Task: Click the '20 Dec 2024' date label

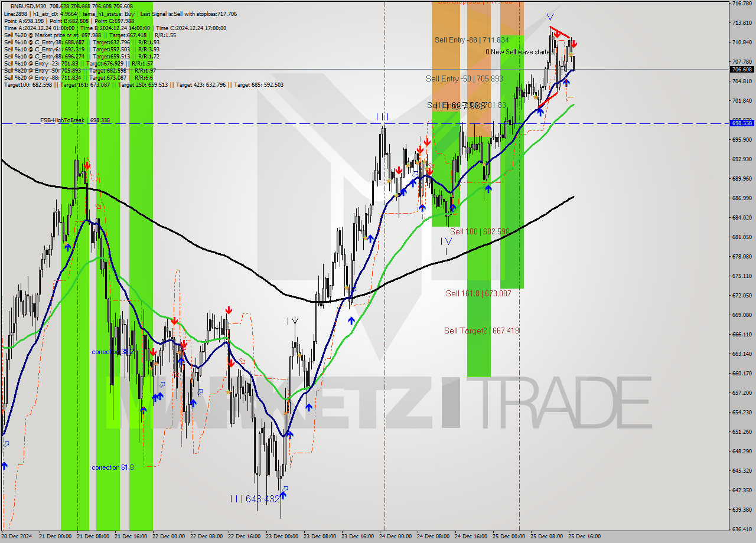Action: [18, 537]
